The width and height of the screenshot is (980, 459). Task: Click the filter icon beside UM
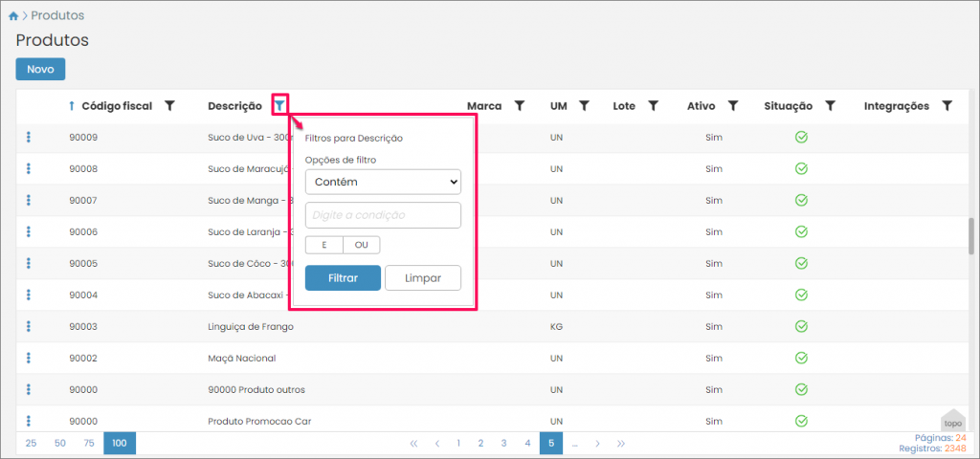pyautogui.click(x=584, y=106)
